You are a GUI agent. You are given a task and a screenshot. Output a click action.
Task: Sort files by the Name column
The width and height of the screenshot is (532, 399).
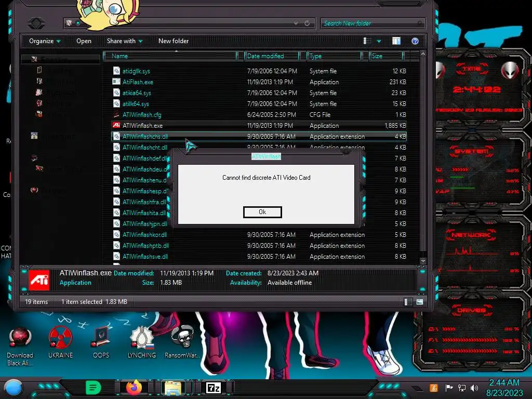click(x=170, y=56)
